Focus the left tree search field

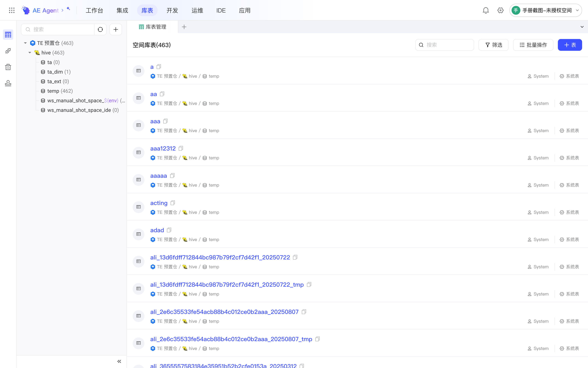[x=58, y=29]
